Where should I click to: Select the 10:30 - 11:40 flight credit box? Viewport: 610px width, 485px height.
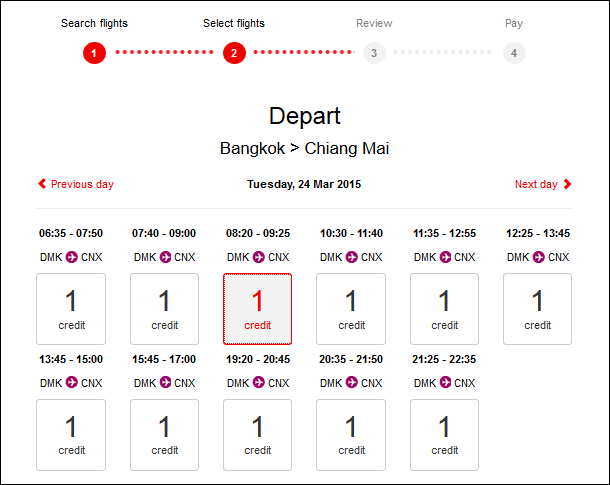(x=351, y=309)
